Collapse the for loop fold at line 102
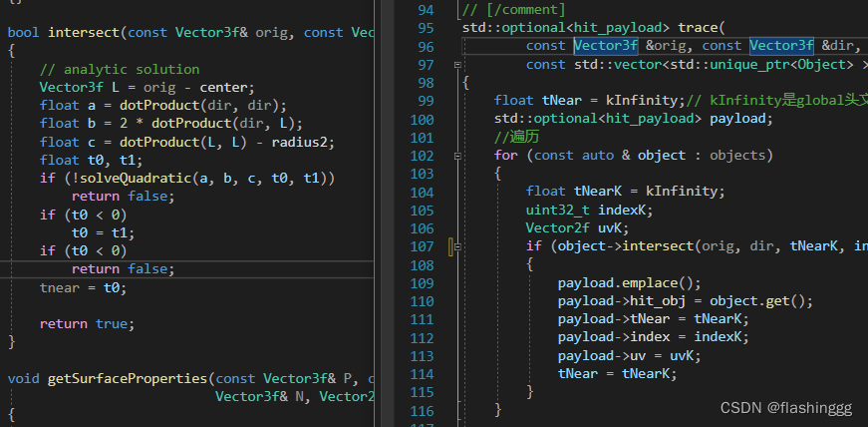 (x=457, y=156)
